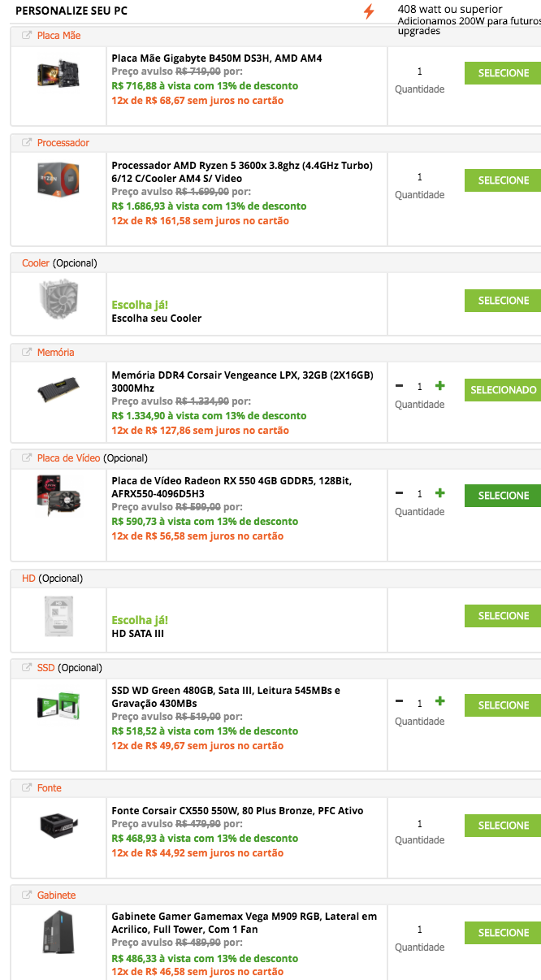Click the Ryzen 5 3600x product thumbnail

(x=58, y=179)
